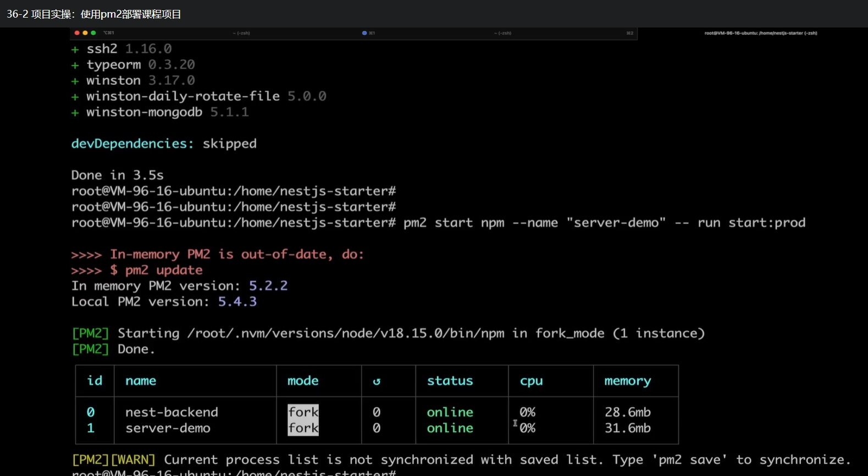Click the blue activity dot on tab

pyautogui.click(x=364, y=33)
